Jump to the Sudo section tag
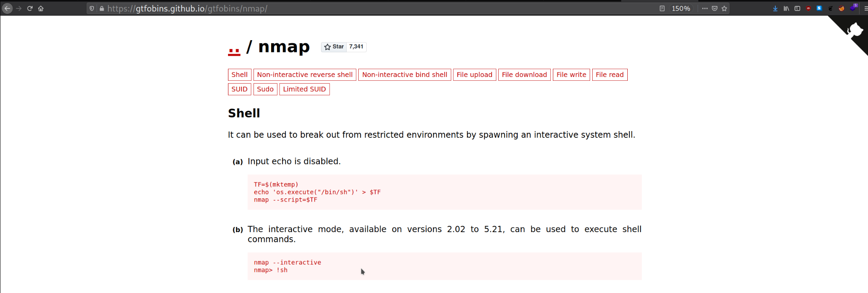Image resolution: width=868 pixels, height=293 pixels. point(265,89)
